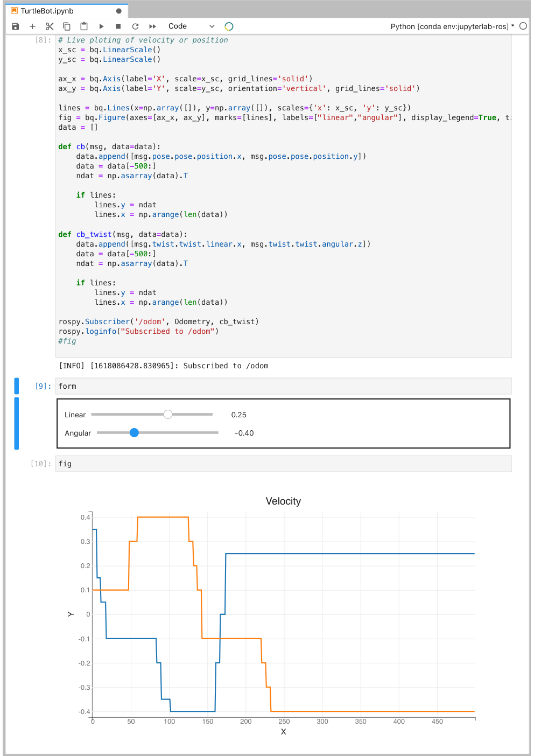Image resolution: width=534 pixels, height=756 pixels.
Task: Cut the selected cell with scissors icon
Action: 50,26
